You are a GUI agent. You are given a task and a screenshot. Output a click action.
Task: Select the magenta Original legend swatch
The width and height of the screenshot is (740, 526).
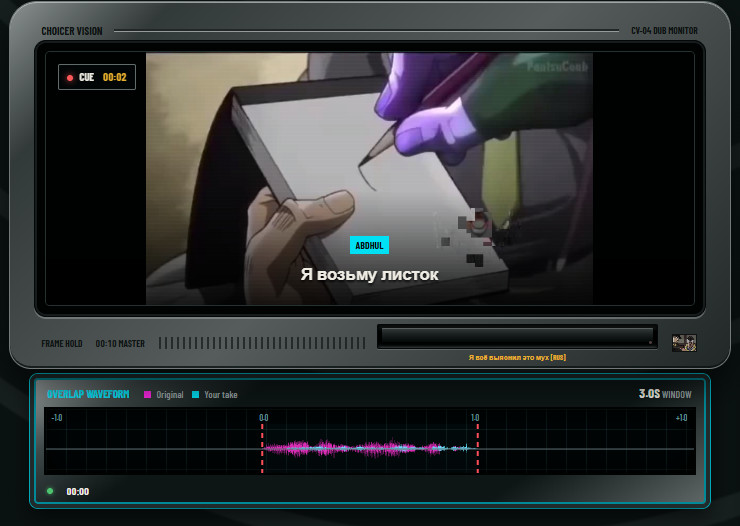click(147, 394)
